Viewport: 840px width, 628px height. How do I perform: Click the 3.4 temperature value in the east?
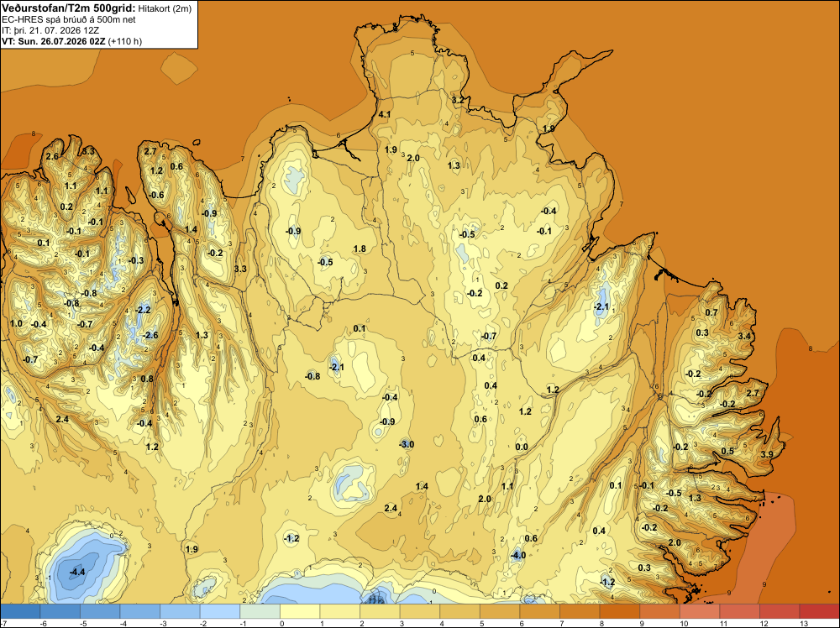click(x=744, y=336)
